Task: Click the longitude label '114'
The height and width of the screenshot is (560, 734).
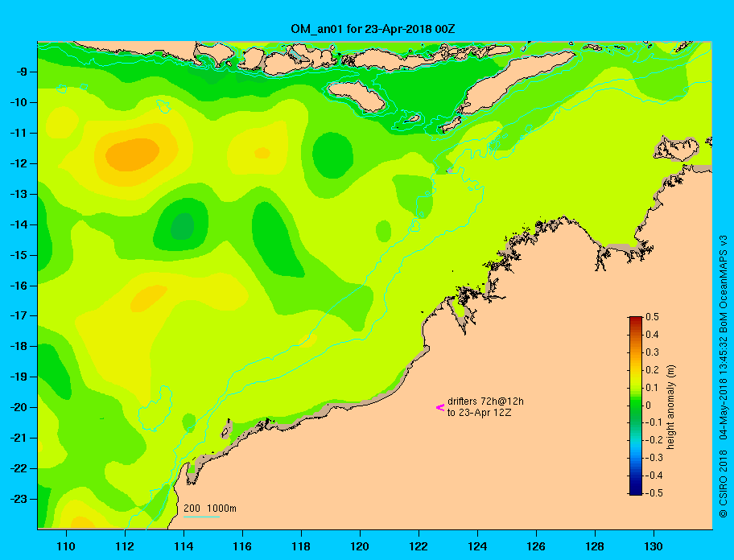Action: pyautogui.click(x=183, y=546)
